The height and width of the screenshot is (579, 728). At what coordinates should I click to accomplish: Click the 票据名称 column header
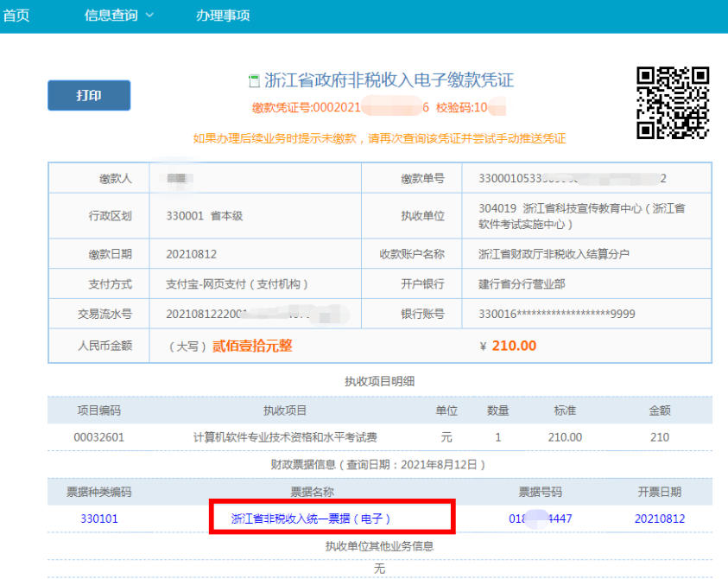point(311,492)
